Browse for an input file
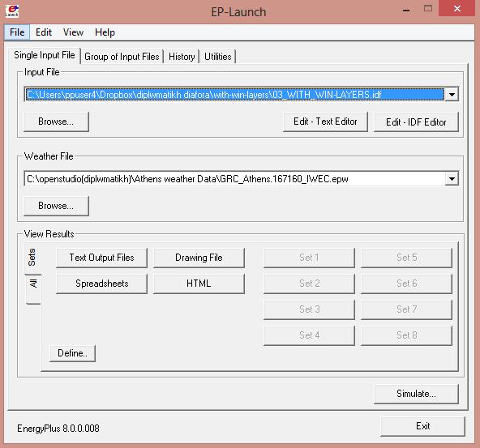The height and width of the screenshot is (448, 480). (56, 122)
